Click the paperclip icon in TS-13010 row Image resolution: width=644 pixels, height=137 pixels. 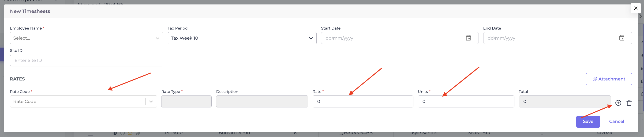(138, 133)
